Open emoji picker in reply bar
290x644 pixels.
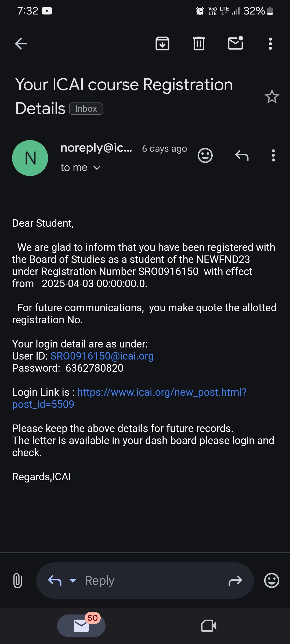coord(272,580)
